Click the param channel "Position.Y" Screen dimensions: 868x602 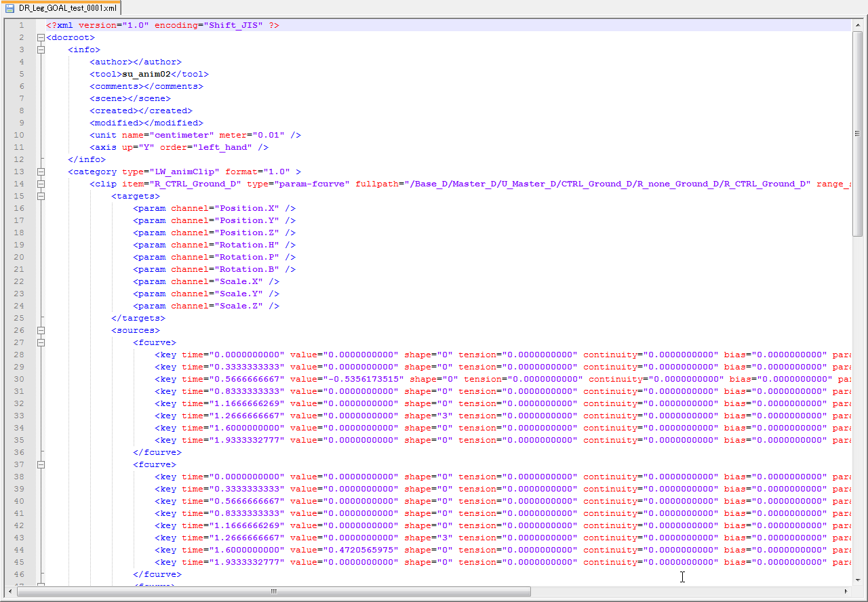pyautogui.click(x=247, y=220)
